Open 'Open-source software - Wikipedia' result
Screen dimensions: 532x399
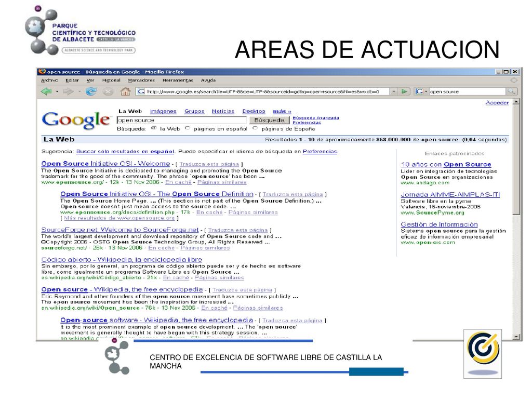[x=156, y=320]
